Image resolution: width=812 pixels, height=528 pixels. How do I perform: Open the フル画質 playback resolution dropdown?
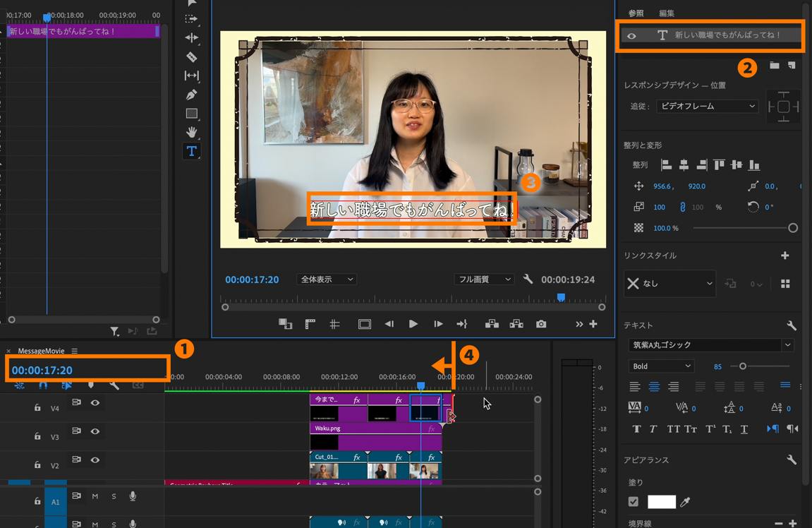pyautogui.click(x=484, y=280)
